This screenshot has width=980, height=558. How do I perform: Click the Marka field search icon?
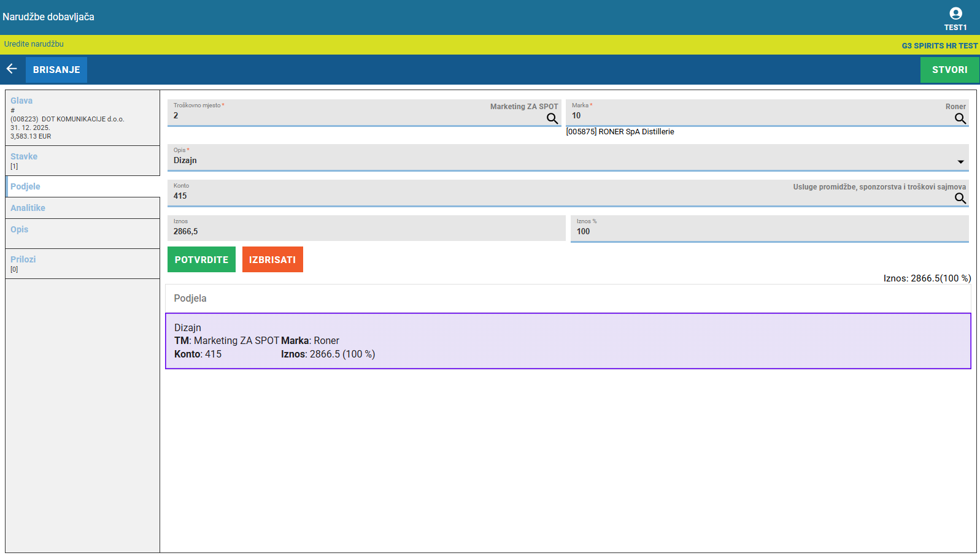pos(960,118)
